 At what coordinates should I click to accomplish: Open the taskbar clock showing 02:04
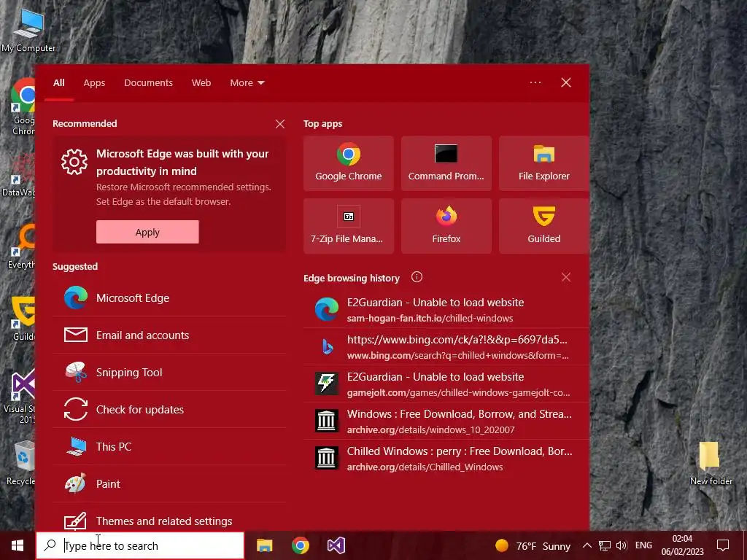coord(682,545)
